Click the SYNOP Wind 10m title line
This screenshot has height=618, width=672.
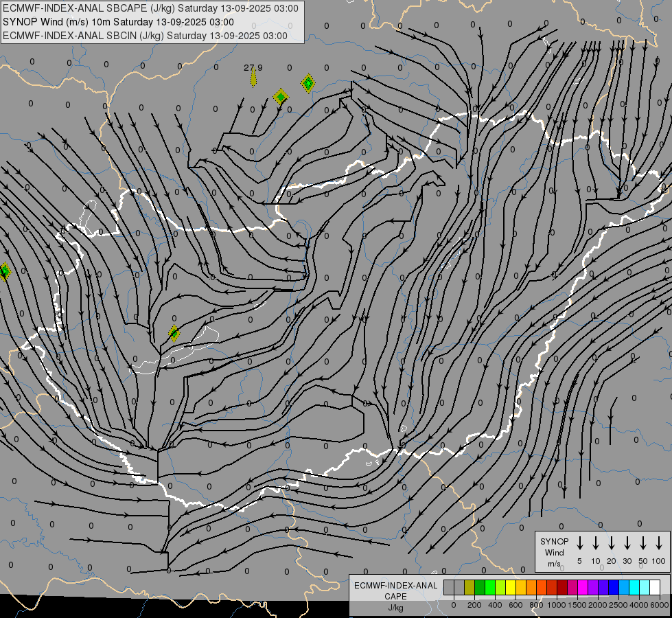tap(118, 22)
